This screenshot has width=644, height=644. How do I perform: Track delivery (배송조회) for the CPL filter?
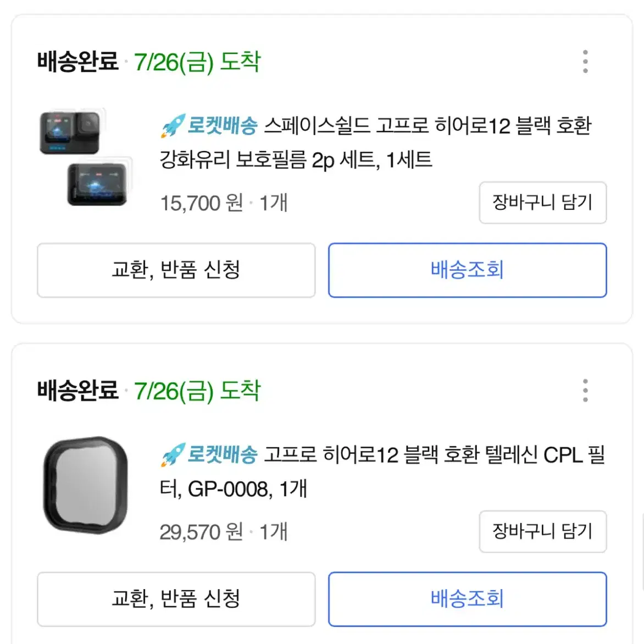tap(468, 599)
